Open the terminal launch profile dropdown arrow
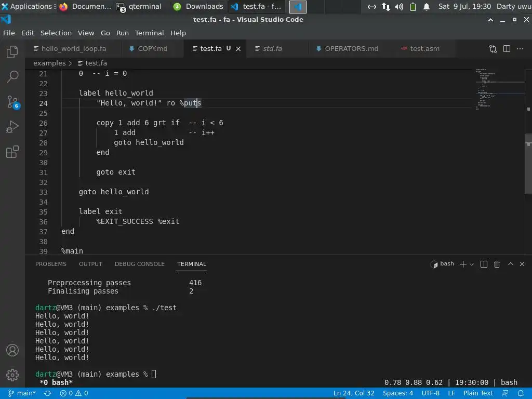Screen dimensions: 532x399 (x=472, y=264)
